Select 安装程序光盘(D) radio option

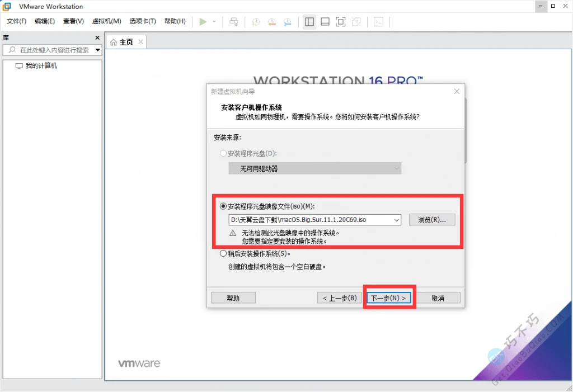pyautogui.click(x=223, y=153)
